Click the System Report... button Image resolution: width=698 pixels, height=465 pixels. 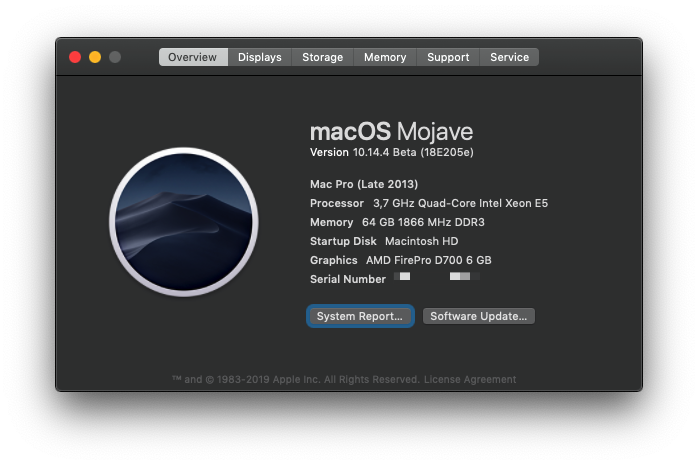tap(360, 316)
